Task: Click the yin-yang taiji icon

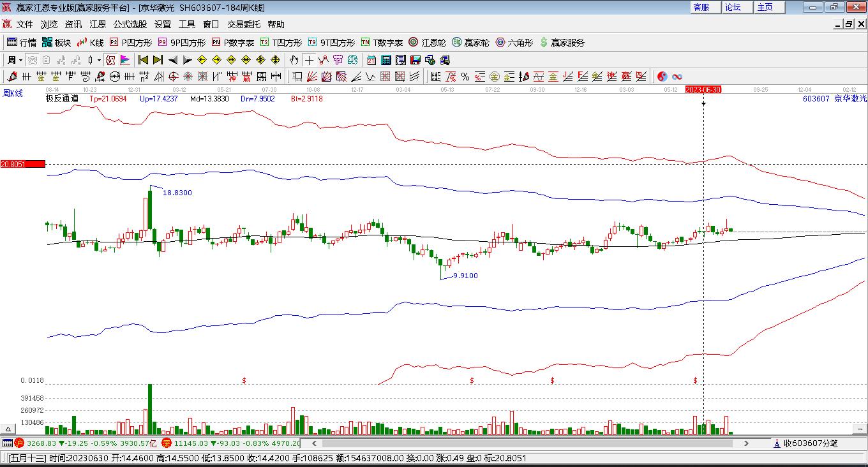Action: [662, 77]
